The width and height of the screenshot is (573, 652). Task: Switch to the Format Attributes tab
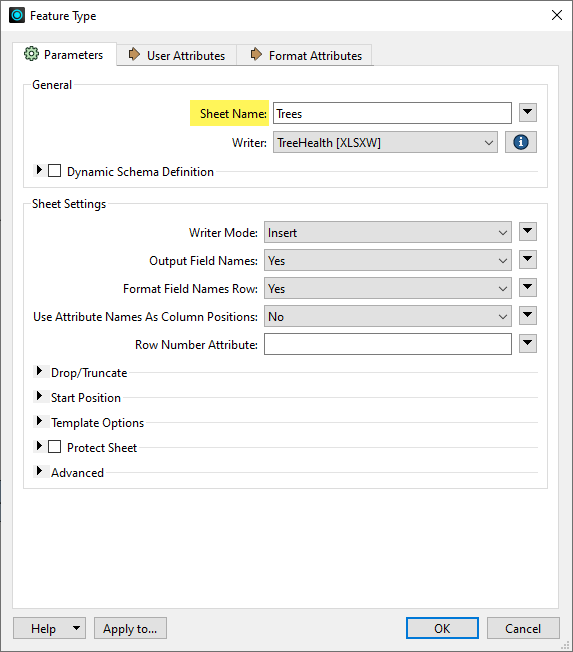pyautogui.click(x=306, y=55)
